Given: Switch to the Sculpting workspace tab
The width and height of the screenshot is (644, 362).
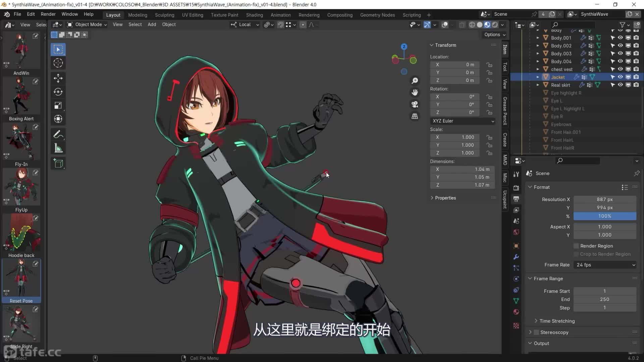Looking at the screenshot, I should [164, 15].
